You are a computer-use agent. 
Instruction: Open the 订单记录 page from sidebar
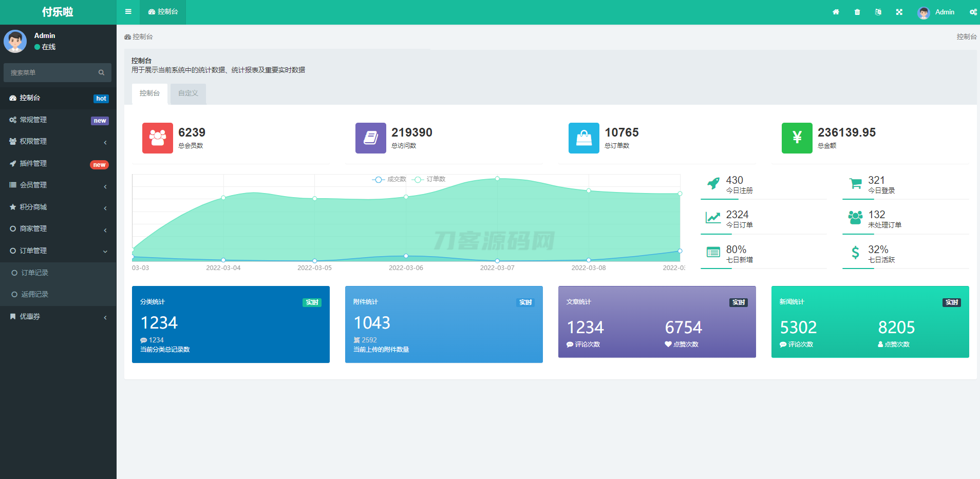point(34,272)
